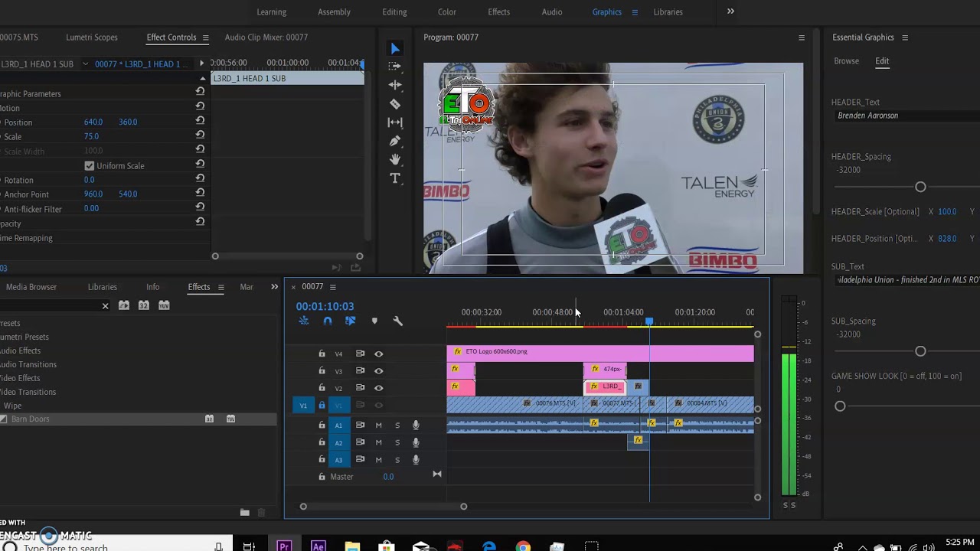Open the Lumetri Scopes tab
980x551 pixels.
tap(92, 37)
